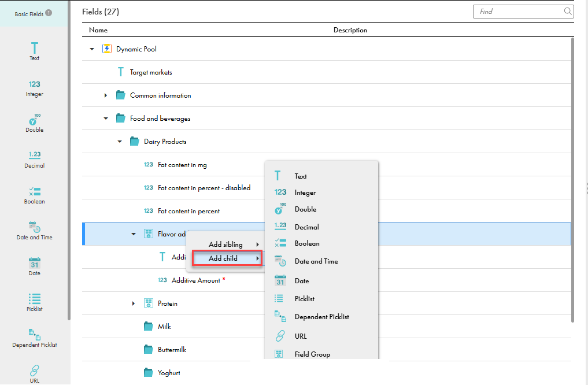
Task: Select the Date and Time field in sidebar
Action: 34,231
